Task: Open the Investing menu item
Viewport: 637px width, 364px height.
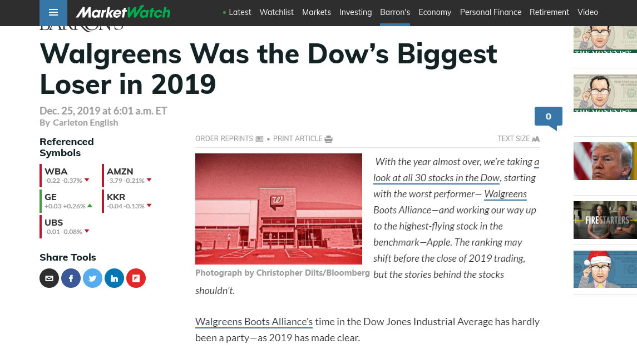Action: tap(355, 12)
